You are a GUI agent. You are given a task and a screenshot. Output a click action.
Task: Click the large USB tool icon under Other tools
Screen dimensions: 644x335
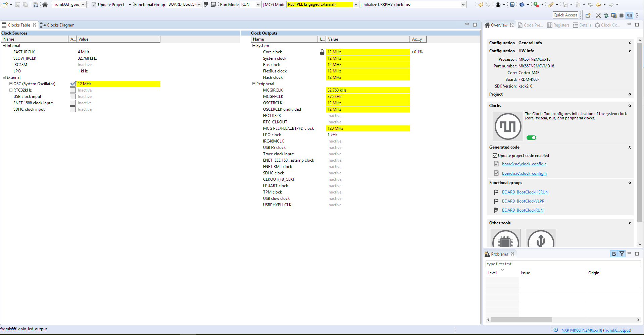click(541, 239)
